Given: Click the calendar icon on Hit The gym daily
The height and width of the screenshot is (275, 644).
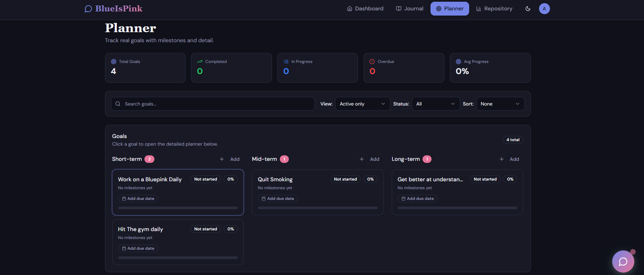Looking at the screenshot, I should tap(124, 248).
